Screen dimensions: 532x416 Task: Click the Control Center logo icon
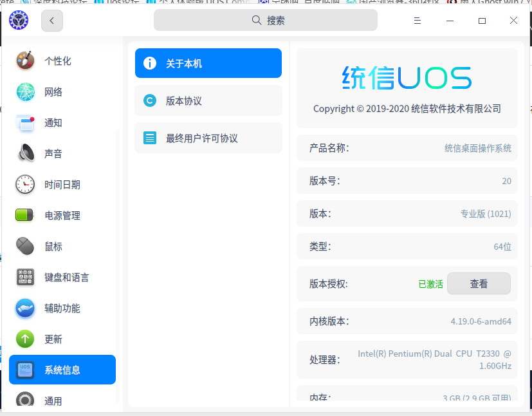click(19, 20)
